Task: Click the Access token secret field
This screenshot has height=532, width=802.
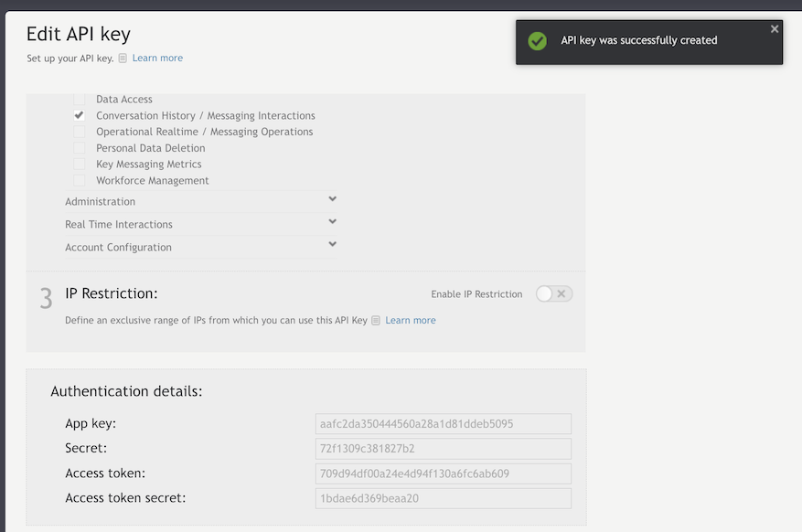Action: click(444, 498)
